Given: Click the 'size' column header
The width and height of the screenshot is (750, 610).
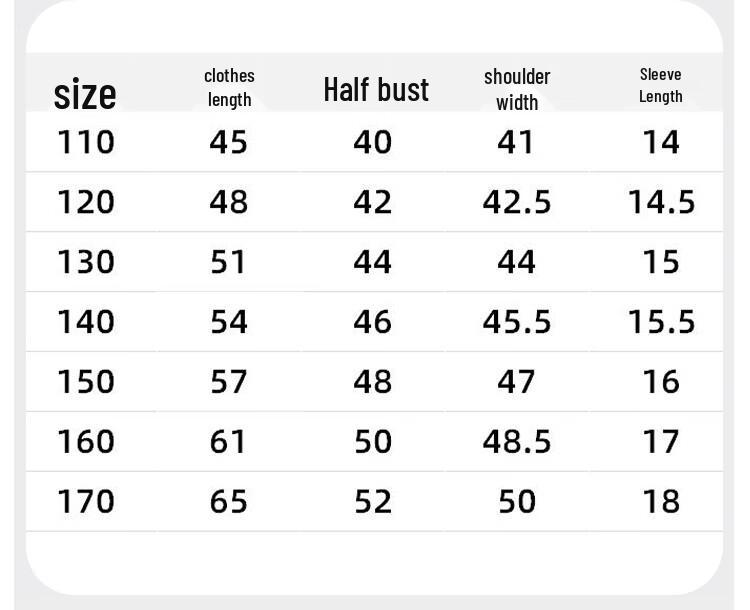Looking at the screenshot, I should (x=85, y=94).
